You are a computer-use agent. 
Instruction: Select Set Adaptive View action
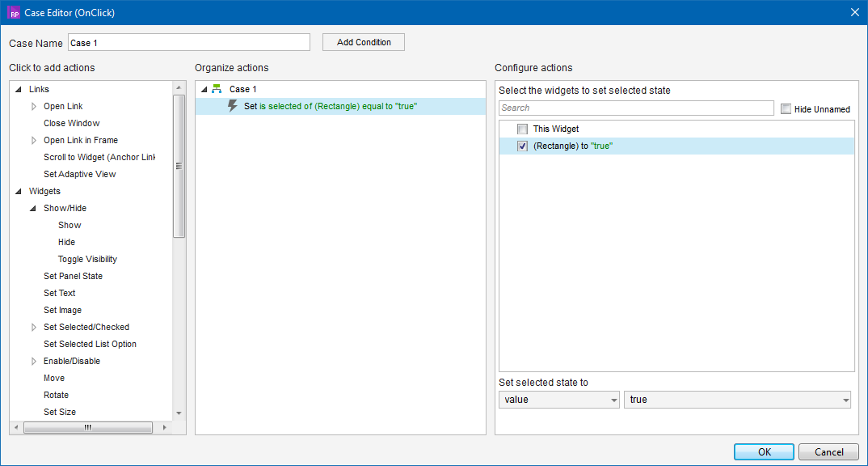click(x=80, y=174)
